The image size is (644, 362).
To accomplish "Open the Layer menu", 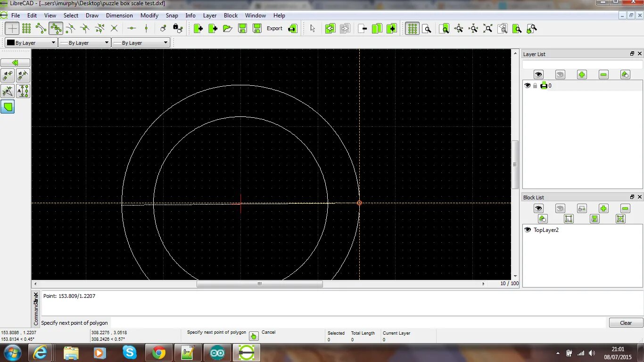I will tap(210, 16).
